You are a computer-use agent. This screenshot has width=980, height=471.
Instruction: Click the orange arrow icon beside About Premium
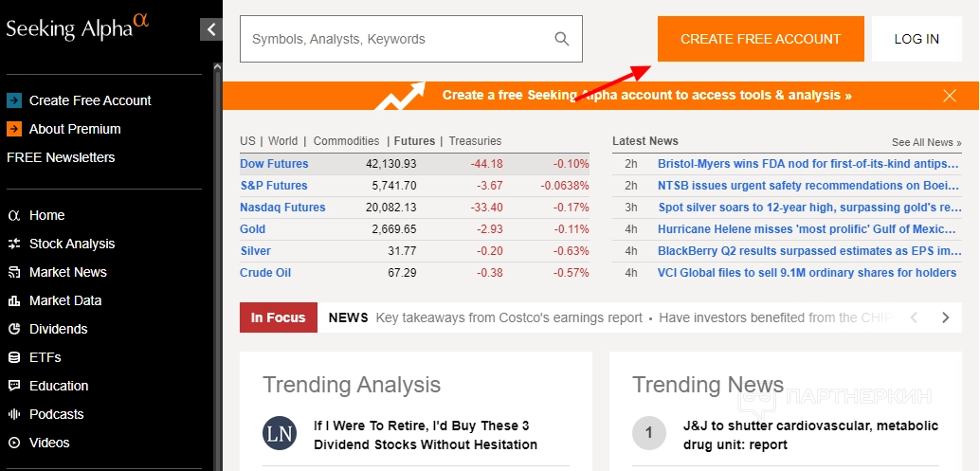pyautogui.click(x=14, y=129)
